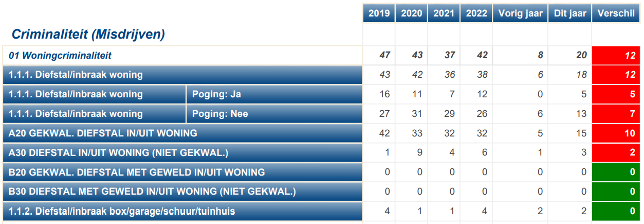This screenshot has height=224, width=644.
Task: Open the Criminaliteit (Misdrijven) title
Action: [88, 35]
